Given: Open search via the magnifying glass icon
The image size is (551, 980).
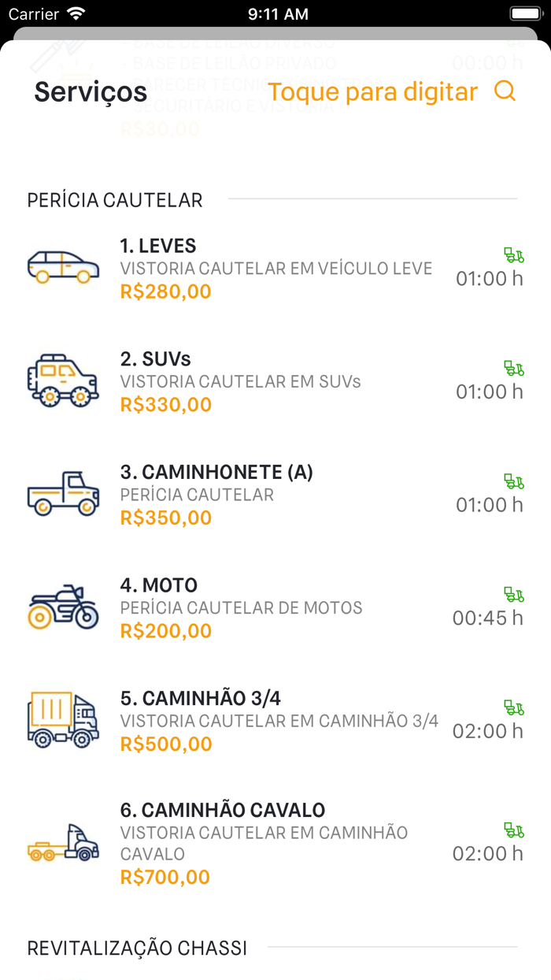Looking at the screenshot, I should 505,91.
